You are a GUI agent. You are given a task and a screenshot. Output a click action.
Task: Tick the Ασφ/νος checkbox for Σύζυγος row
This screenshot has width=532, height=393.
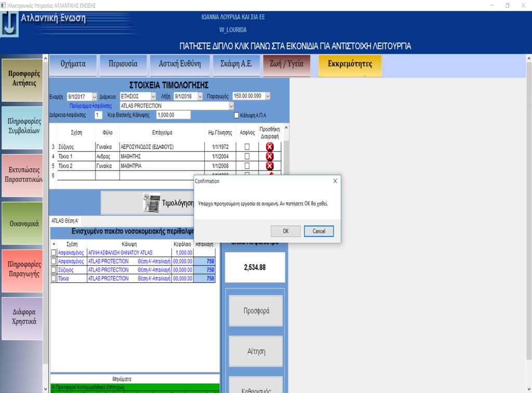(247, 147)
